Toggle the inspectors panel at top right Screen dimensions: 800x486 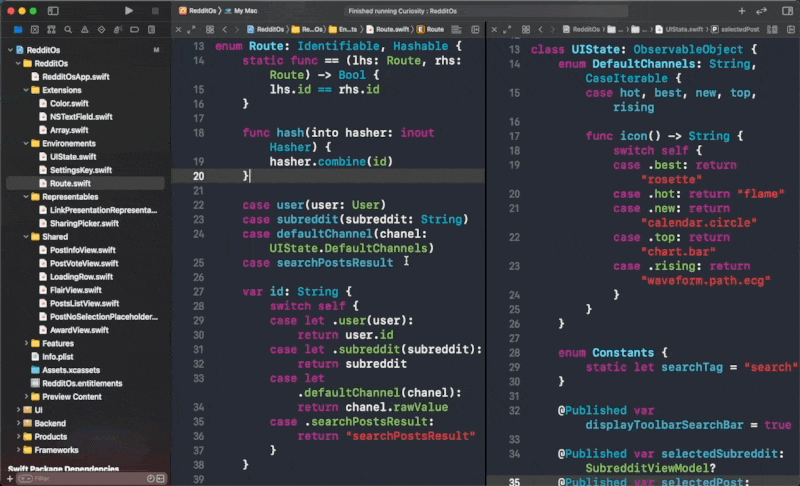tap(786, 10)
